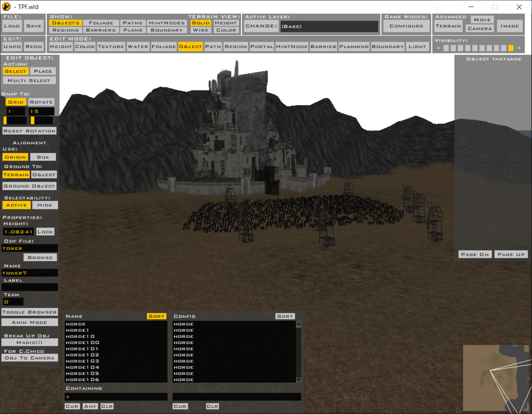The height and width of the screenshot is (414, 532).
Task: Switch to Path edit mode
Action: click(x=213, y=47)
